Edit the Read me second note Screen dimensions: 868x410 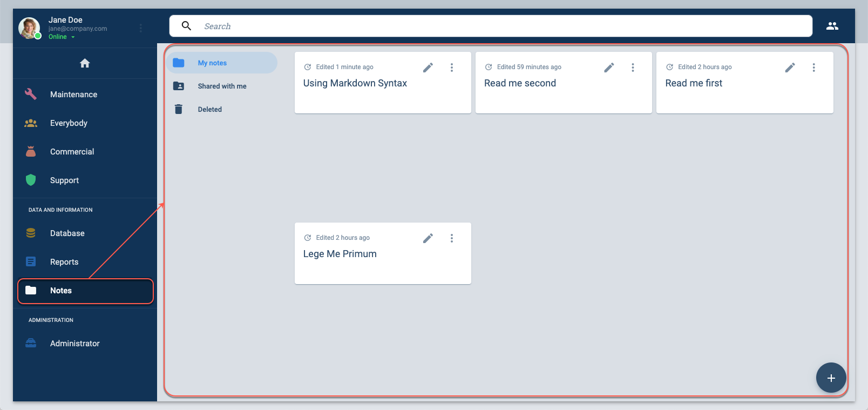tap(609, 68)
